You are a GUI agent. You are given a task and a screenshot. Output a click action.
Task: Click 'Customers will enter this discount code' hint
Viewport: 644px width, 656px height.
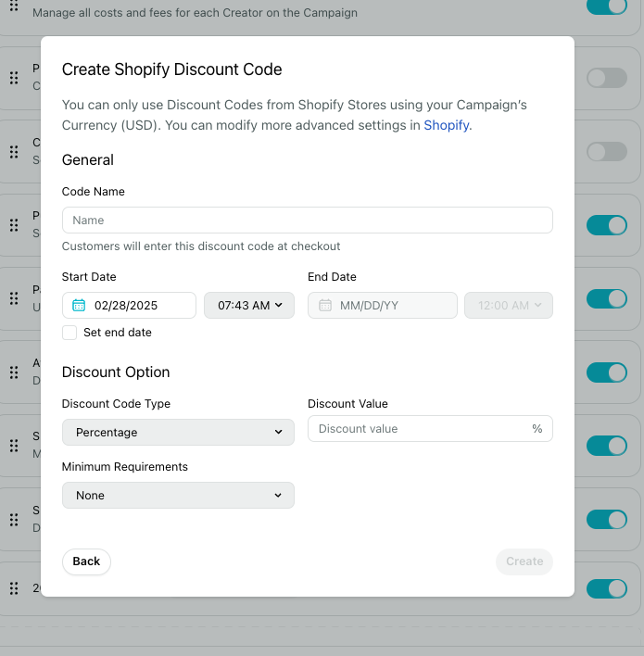coord(201,246)
